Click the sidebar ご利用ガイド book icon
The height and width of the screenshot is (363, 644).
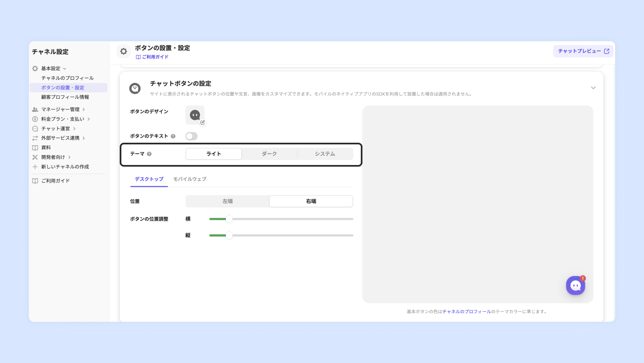[x=35, y=181]
